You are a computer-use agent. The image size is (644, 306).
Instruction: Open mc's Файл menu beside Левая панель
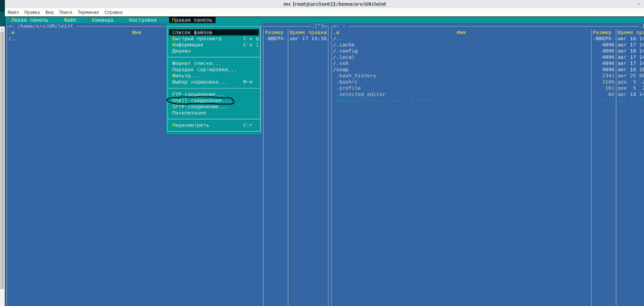pyautogui.click(x=70, y=20)
